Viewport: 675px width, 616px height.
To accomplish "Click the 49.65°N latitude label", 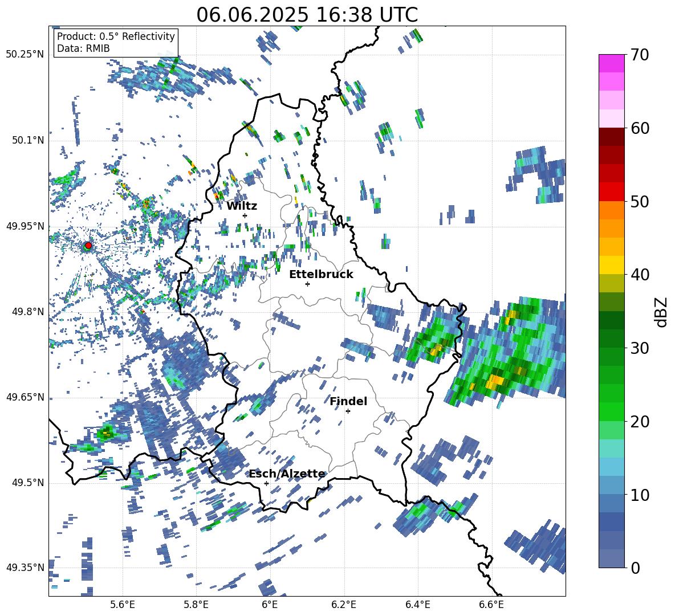I will pyautogui.click(x=25, y=397).
